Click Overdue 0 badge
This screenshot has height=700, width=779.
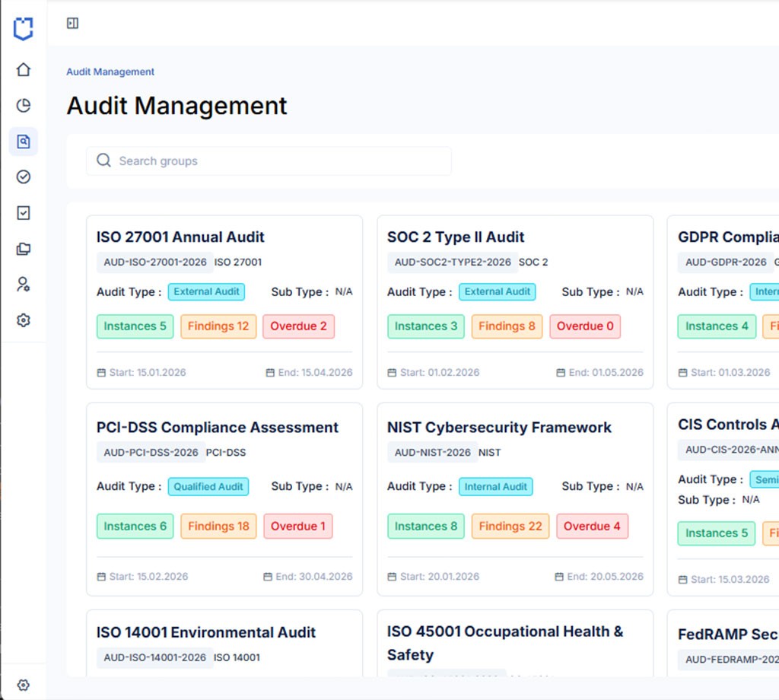pyautogui.click(x=585, y=326)
